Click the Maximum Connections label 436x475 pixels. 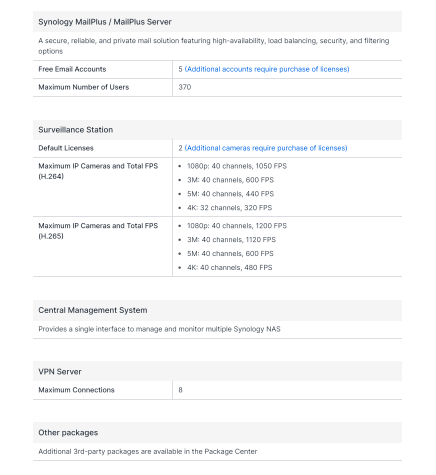coord(76,390)
